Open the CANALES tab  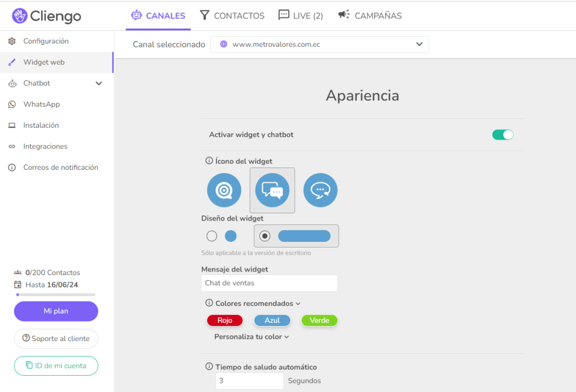[x=158, y=16]
